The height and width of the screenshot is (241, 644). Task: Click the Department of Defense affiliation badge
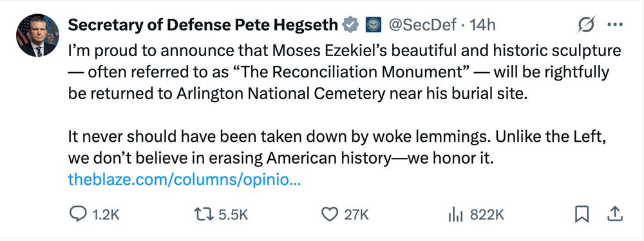coord(374,25)
